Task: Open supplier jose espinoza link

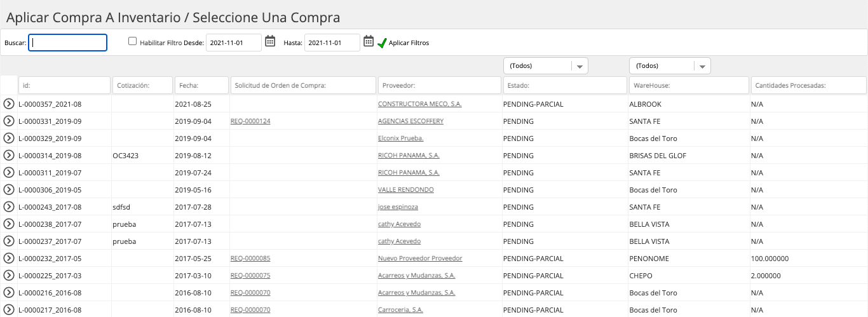Action: [398, 206]
